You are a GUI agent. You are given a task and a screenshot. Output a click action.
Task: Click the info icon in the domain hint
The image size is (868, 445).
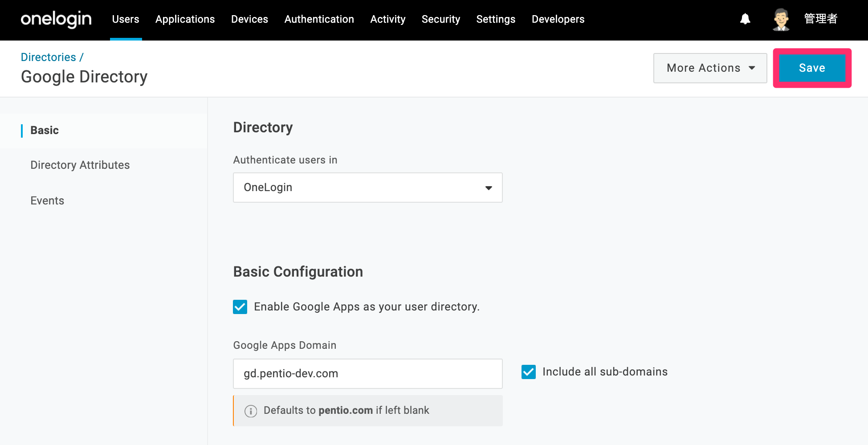[251, 411]
